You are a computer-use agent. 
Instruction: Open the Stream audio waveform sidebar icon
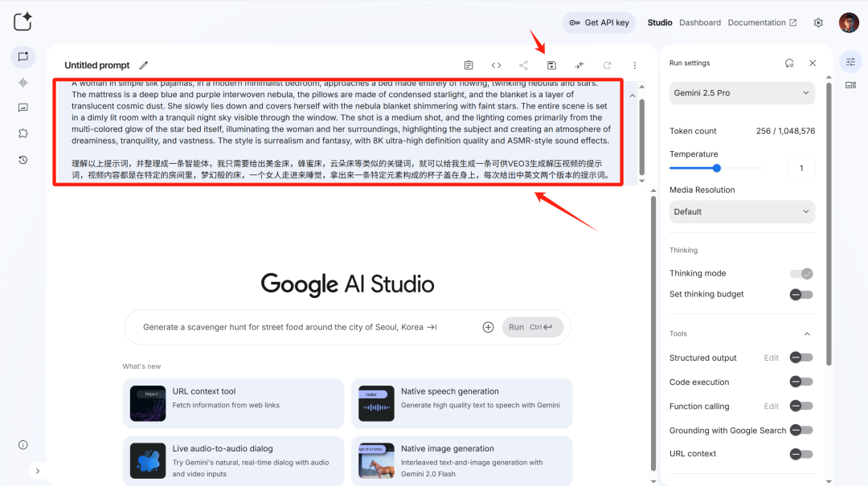[23, 83]
